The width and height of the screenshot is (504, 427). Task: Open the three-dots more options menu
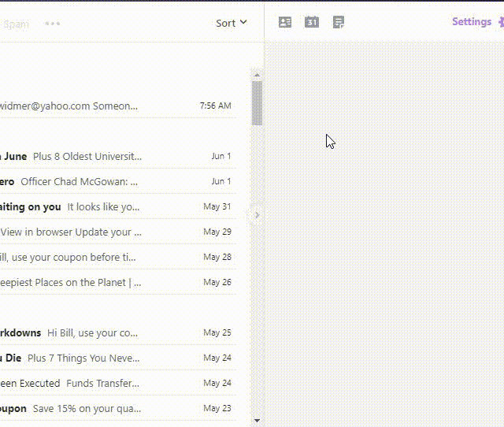tap(53, 24)
